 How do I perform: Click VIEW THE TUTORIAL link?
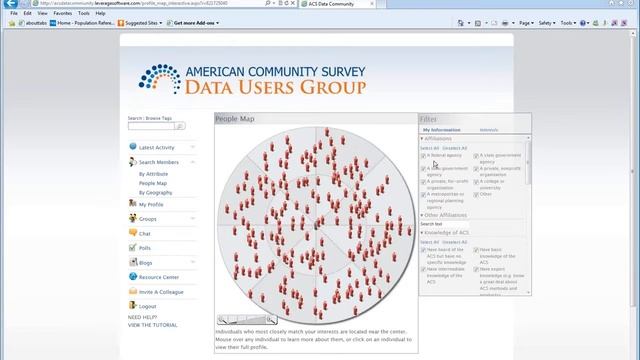point(152,325)
